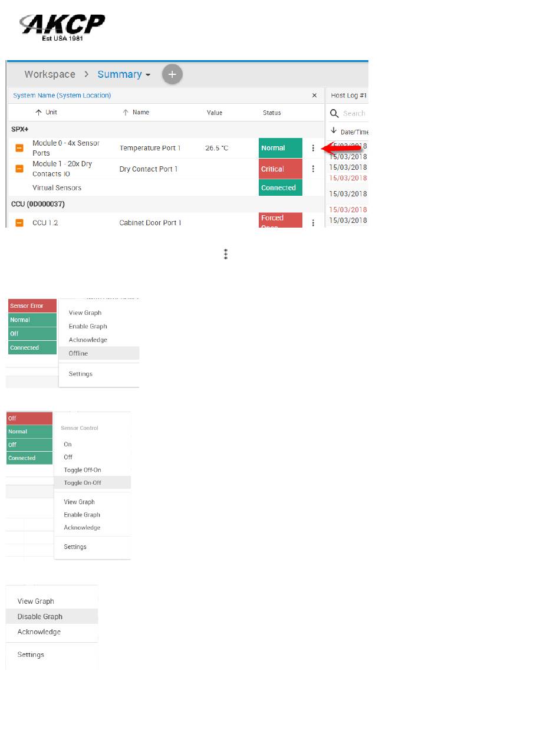Open the three-dot menu for Temperature Port 1

point(313,148)
